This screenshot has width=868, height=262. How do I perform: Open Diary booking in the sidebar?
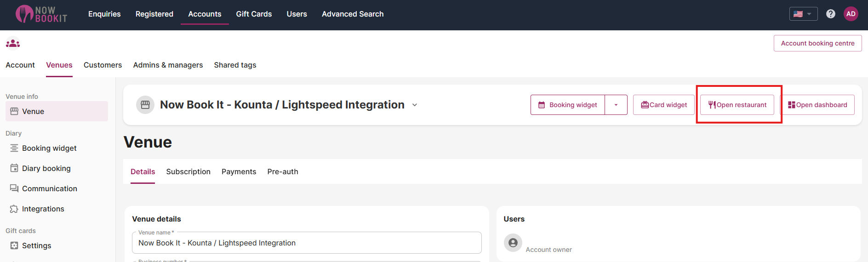pyautogui.click(x=46, y=168)
